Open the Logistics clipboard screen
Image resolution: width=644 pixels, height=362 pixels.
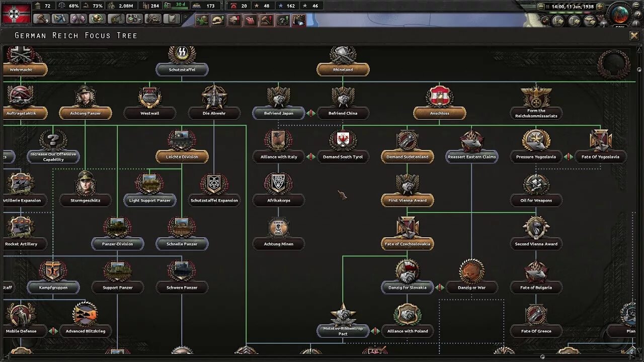point(172,19)
